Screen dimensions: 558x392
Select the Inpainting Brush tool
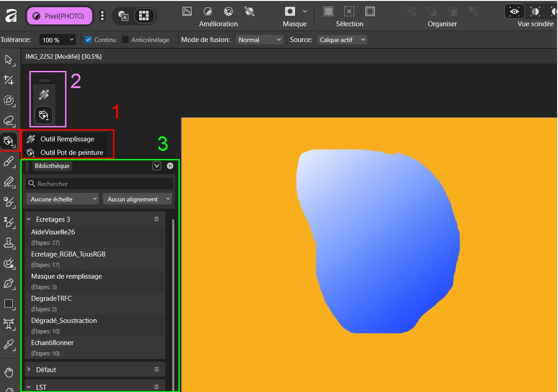pyautogui.click(x=9, y=263)
